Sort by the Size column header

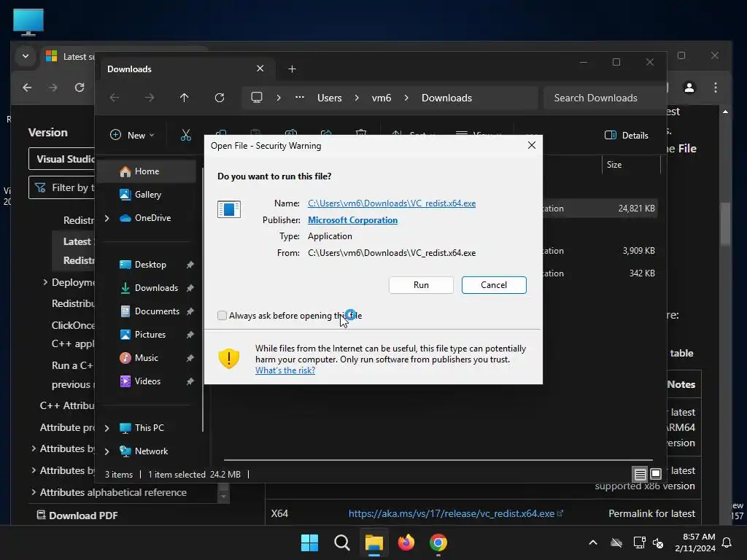tap(631, 164)
